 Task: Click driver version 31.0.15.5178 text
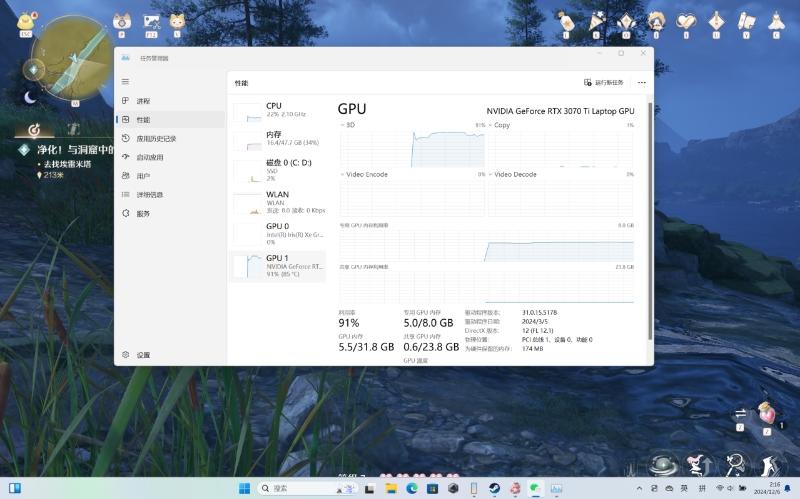coord(539,312)
